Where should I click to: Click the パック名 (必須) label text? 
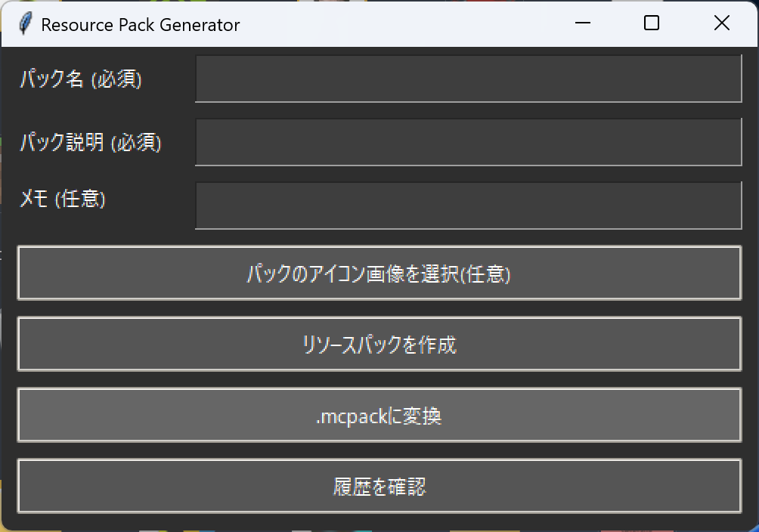81,79
